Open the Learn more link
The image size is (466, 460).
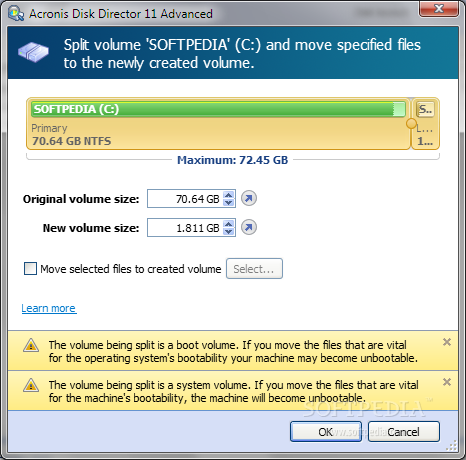[49, 308]
